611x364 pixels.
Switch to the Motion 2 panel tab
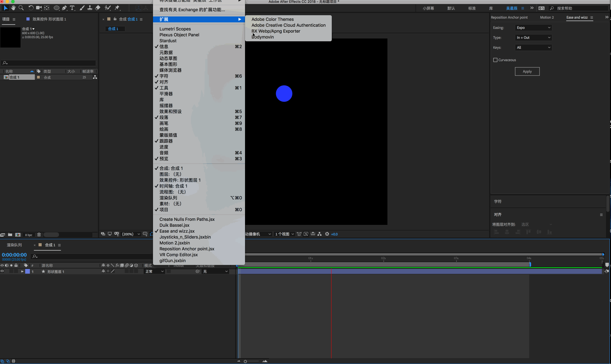pos(547,17)
